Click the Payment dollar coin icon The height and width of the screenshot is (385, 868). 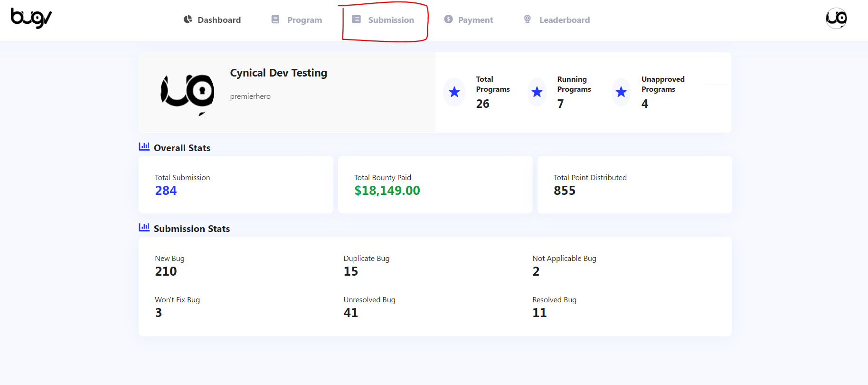[448, 19]
